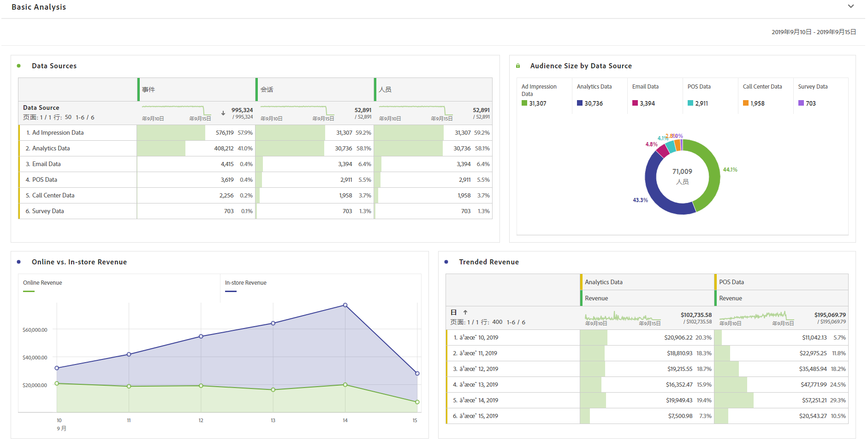The width and height of the screenshot is (868, 442).
Task: Click the lock icon beside Audience Size title
Action: pyautogui.click(x=518, y=66)
